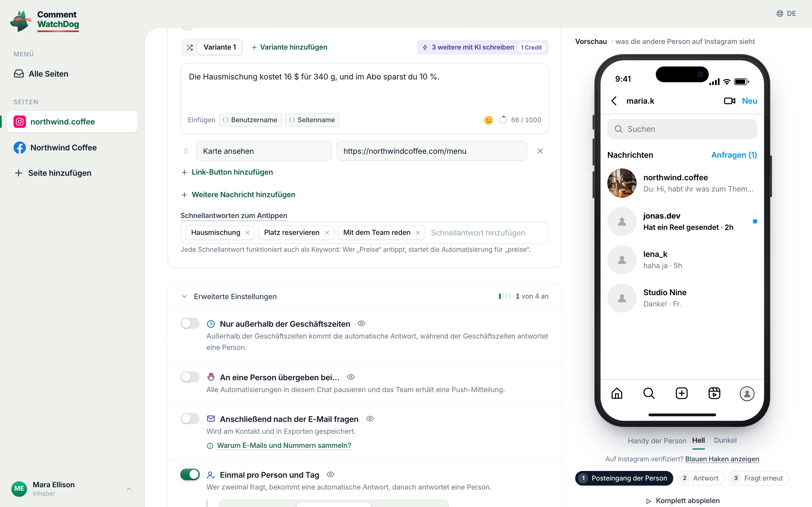812x507 pixels.
Task: Grab the link button drag handle
Action: [186, 151]
